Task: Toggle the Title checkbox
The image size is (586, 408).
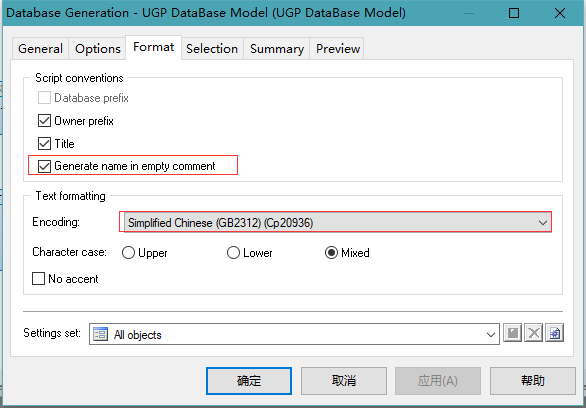Action: (x=44, y=143)
